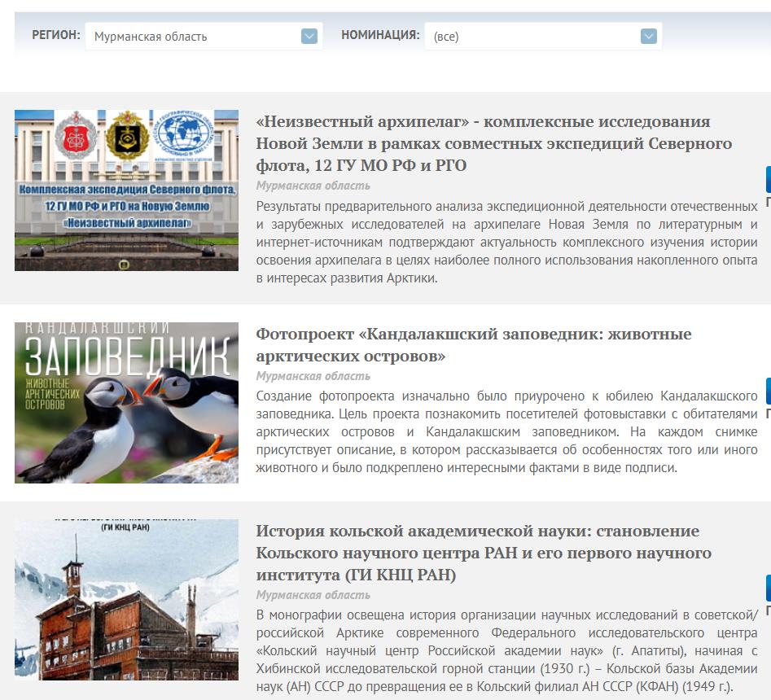Click the blue button beside the Кольский научный центр entry
The image size is (771, 700).
pyautogui.click(x=768, y=588)
